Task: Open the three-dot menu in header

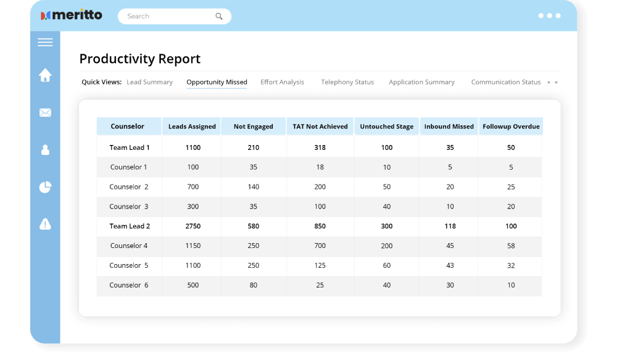Action: tap(549, 16)
